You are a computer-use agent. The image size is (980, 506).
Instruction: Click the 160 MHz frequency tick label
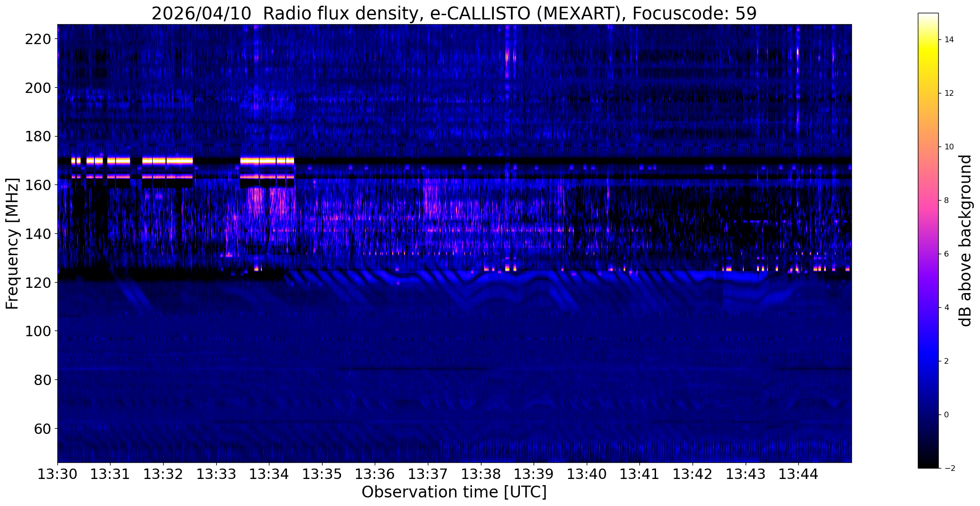tap(37, 185)
